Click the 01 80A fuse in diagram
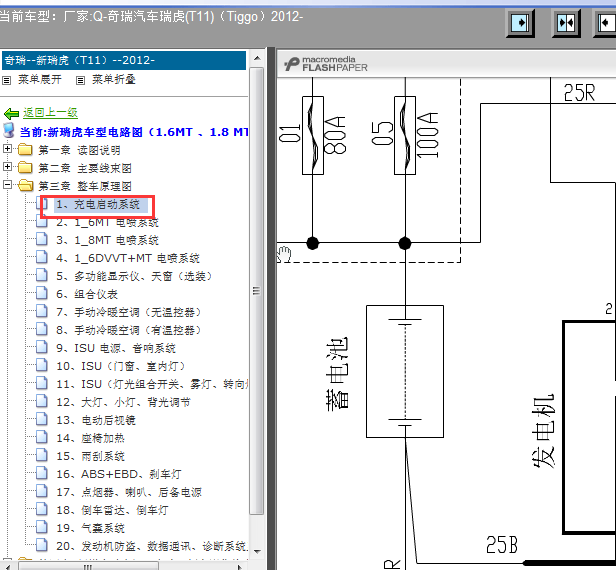The width and height of the screenshot is (616, 570). (x=313, y=135)
